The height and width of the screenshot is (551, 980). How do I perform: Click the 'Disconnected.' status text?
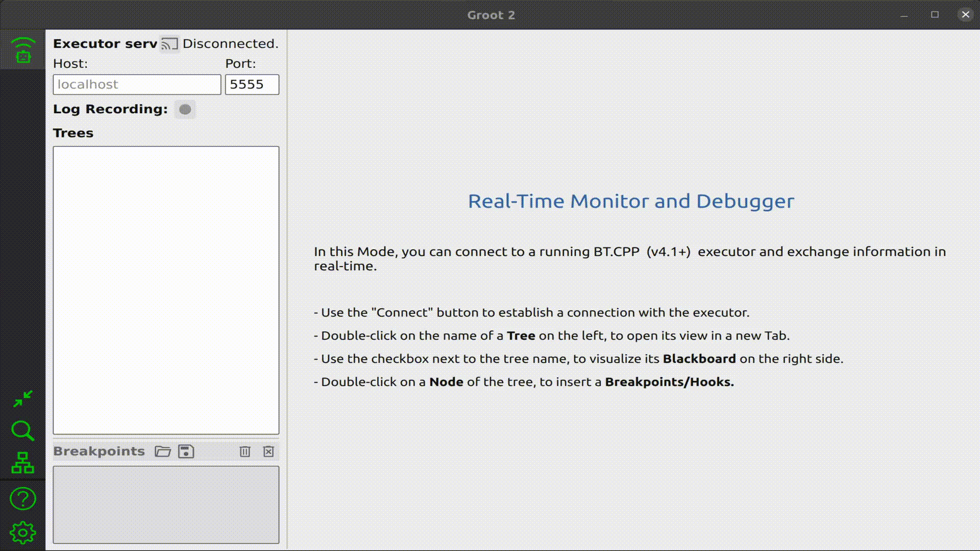click(x=231, y=44)
